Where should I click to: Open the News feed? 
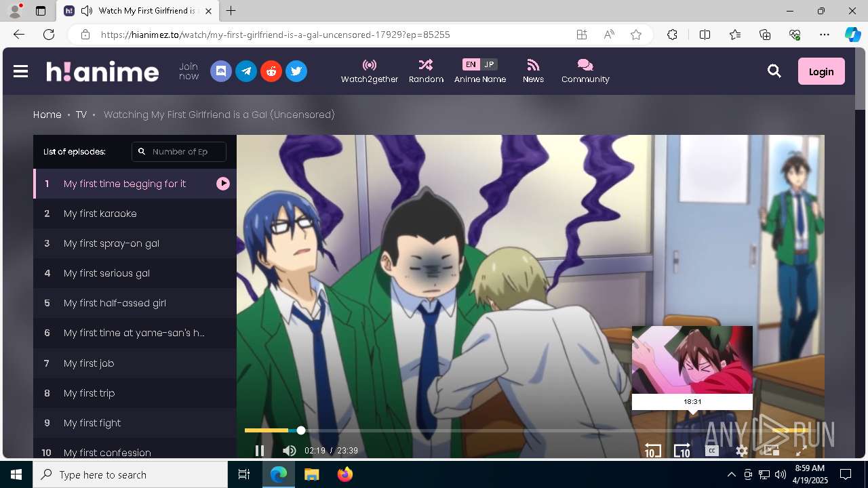533,71
